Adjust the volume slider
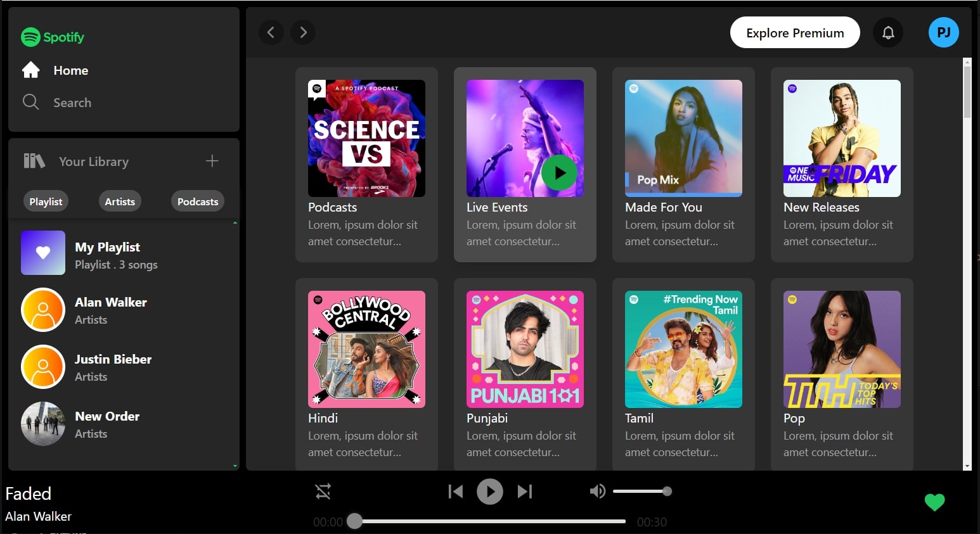 pyautogui.click(x=642, y=491)
